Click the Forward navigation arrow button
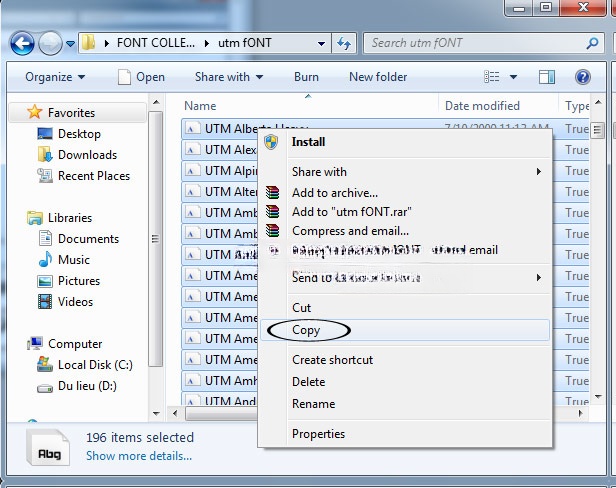 pyautogui.click(x=50, y=43)
